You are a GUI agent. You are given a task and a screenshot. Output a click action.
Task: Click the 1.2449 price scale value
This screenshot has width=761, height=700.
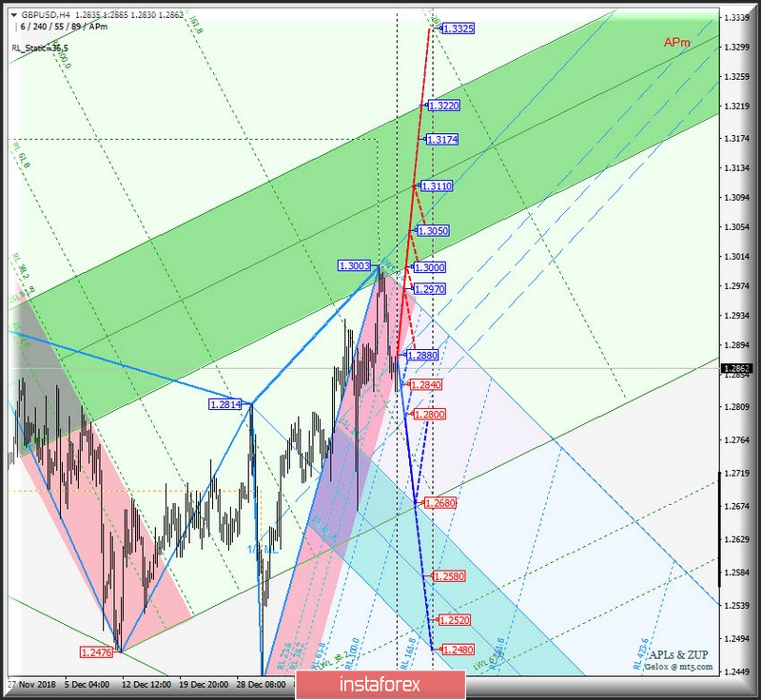pyautogui.click(x=736, y=671)
